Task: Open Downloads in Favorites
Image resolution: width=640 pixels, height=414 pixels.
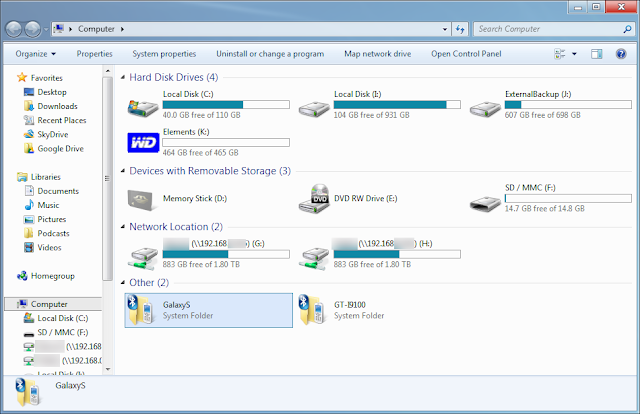Action: [x=57, y=106]
